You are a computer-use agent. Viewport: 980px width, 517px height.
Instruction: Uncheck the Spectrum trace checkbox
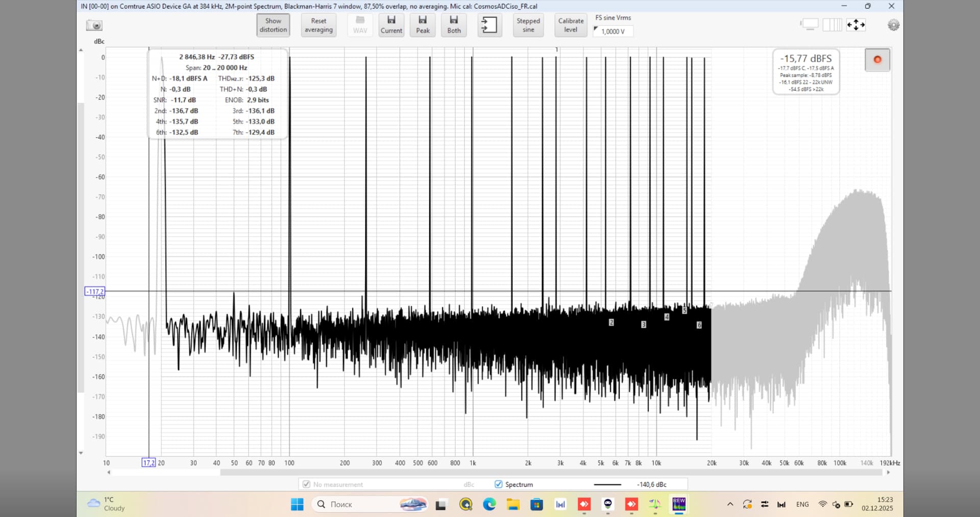pyautogui.click(x=499, y=484)
